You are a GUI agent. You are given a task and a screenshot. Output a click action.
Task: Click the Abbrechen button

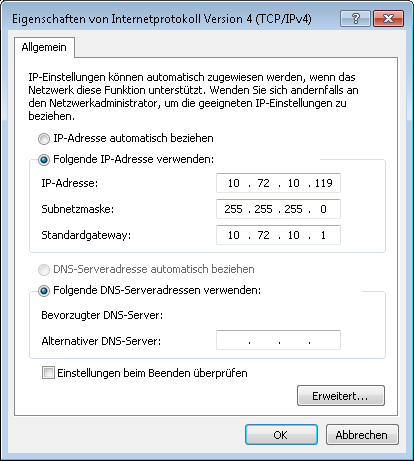(x=362, y=435)
